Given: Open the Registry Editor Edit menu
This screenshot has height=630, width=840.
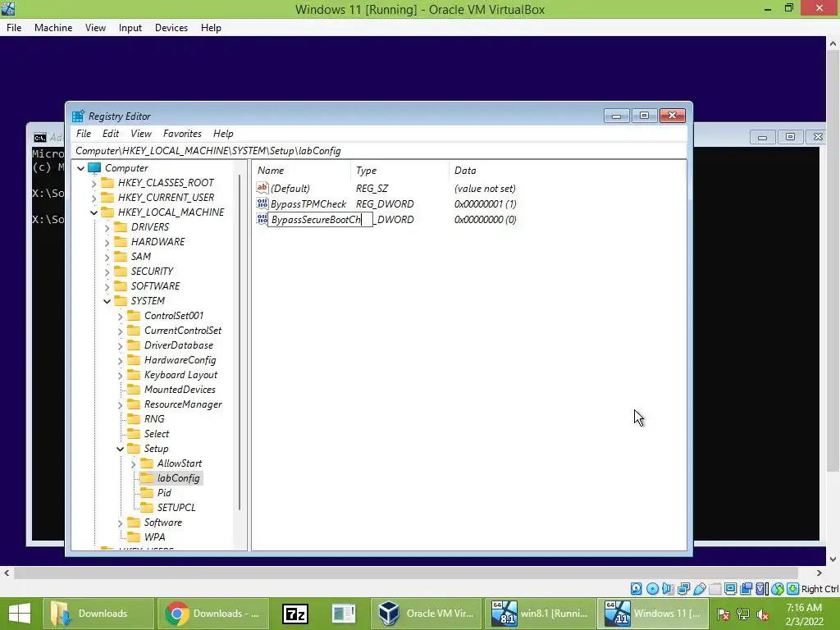Looking at the screenshot, I should pos(111,134).
